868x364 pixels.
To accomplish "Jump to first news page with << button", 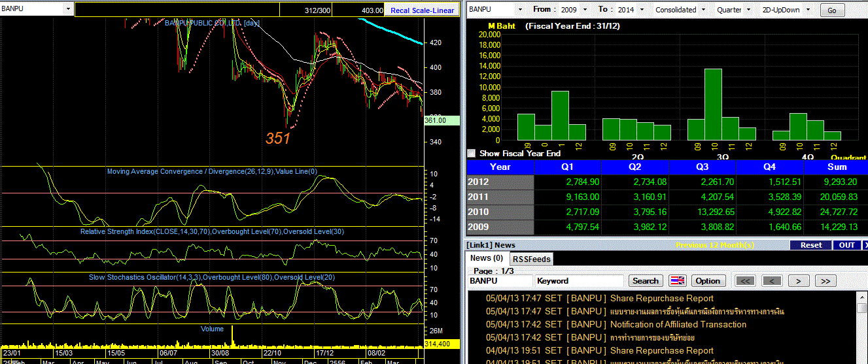I will [x=746, y=281].
